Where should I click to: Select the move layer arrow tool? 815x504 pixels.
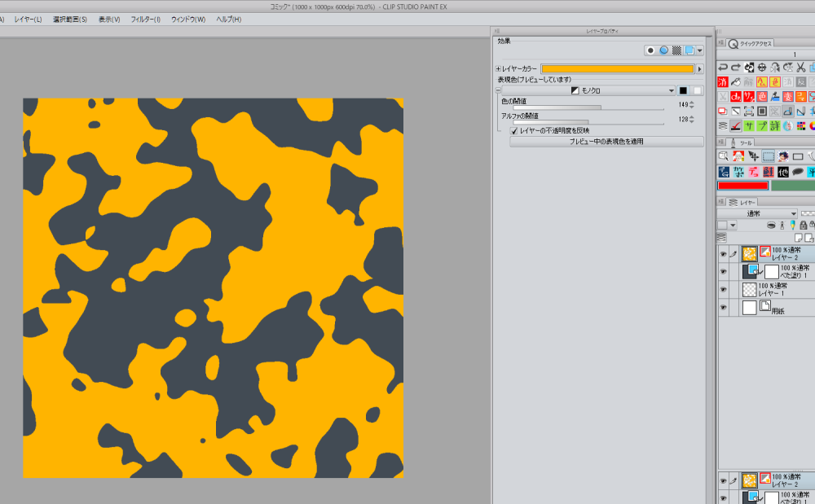pos(753,156)
